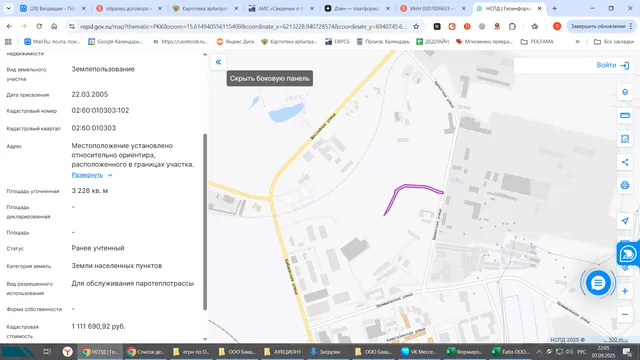Screen dimensions: 640x360
Task: Switch to Дзен платформа tab
Action: (356, 8)
